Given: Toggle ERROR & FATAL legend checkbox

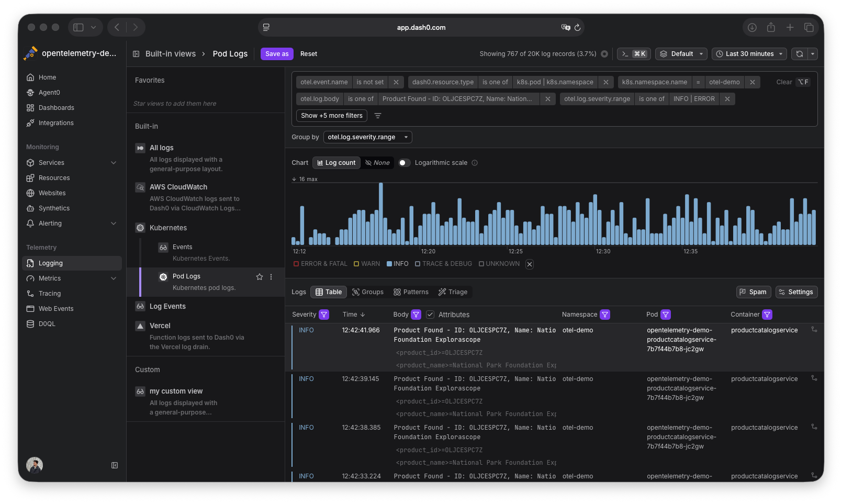Looking at the screenshot, I should coord(296,264).
